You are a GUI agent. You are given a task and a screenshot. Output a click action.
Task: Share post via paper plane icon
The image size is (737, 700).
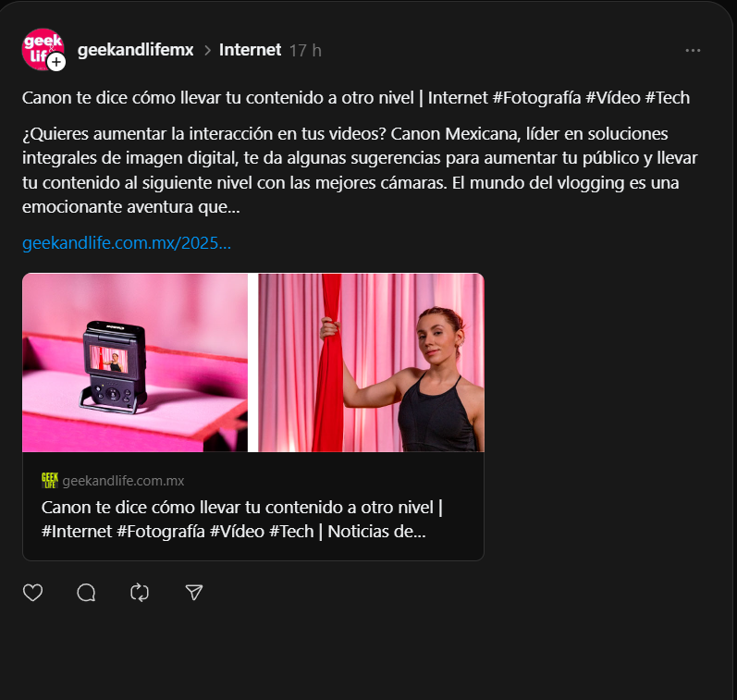point(193,593)
